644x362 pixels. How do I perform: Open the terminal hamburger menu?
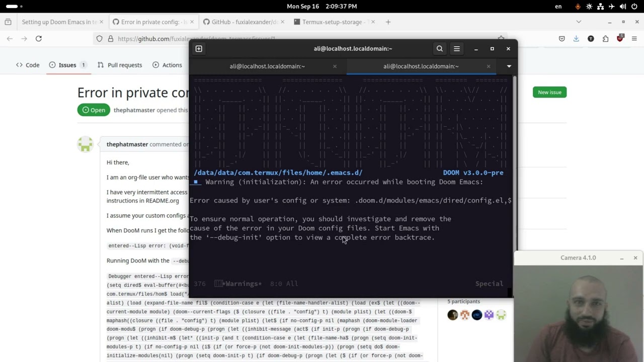coord(457,49)
